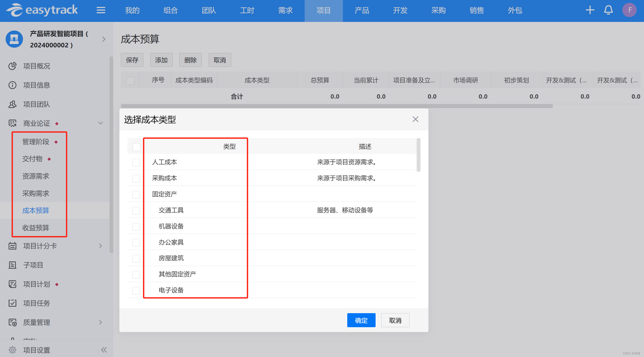Open the 开发 top menu
The width and height of the screenshot is (644, 357).
[x=400, y=10]
